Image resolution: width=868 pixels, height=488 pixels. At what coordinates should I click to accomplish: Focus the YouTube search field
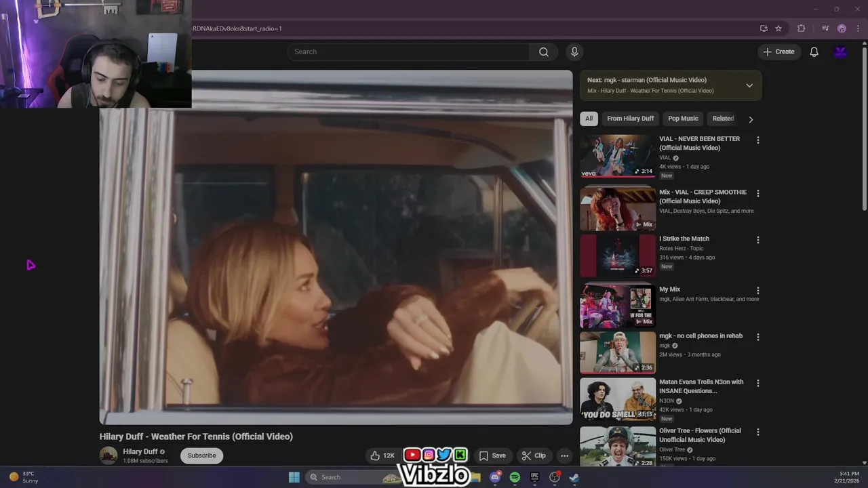[x=408, y=52]
